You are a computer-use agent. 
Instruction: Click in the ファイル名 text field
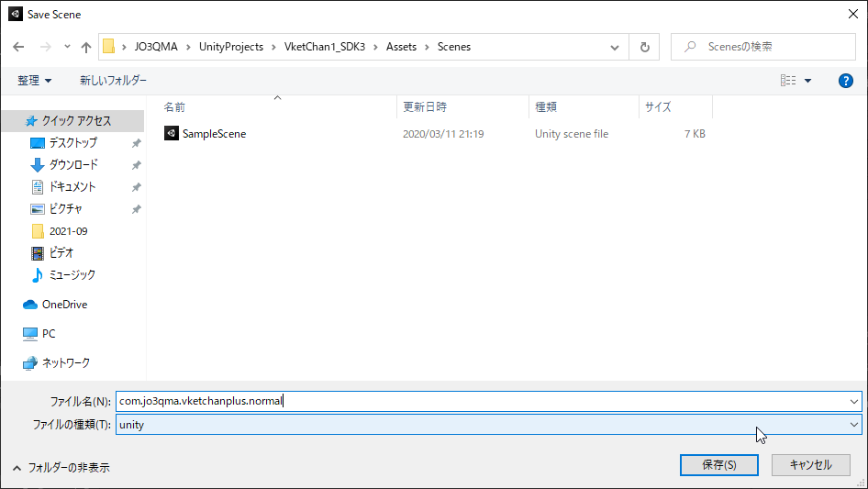481,401
